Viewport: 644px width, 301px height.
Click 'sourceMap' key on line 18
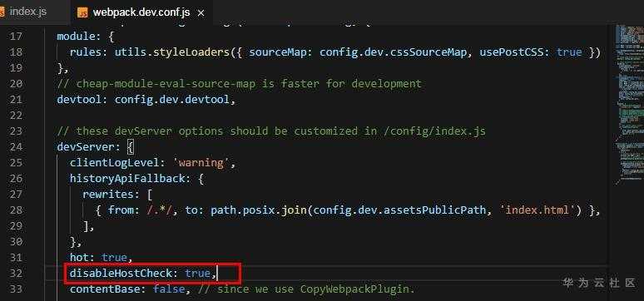click(278, 52)
